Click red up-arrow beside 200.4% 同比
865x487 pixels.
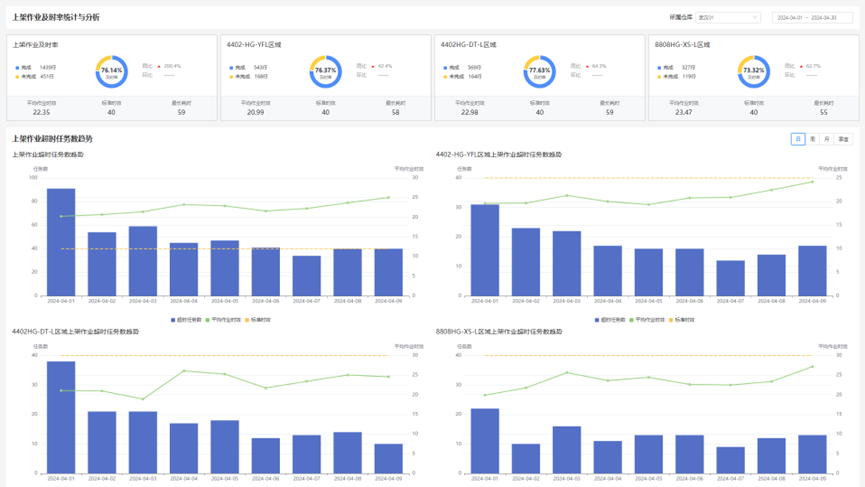coord(158,66)
